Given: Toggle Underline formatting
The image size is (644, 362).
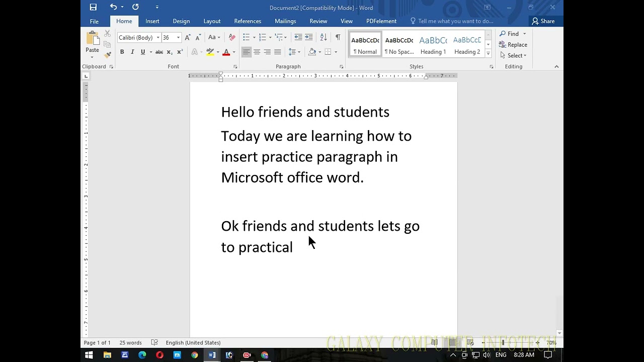Looking at the screenshot, I should point(143,52).
